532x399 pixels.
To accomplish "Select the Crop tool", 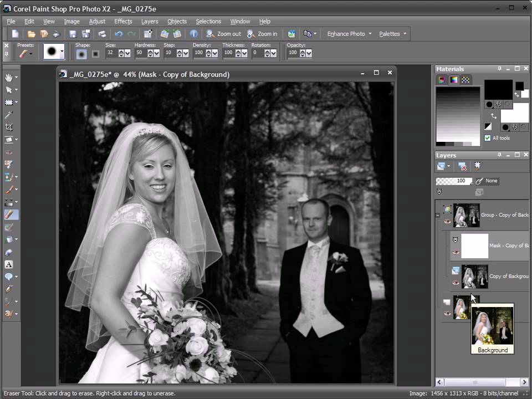I will (x=9, y=127).
